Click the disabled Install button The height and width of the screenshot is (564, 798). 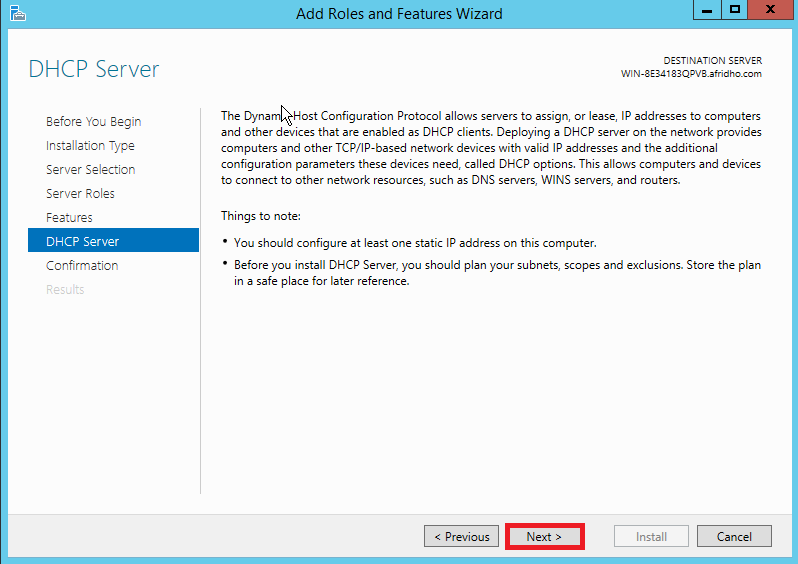[x=651, y=537]
